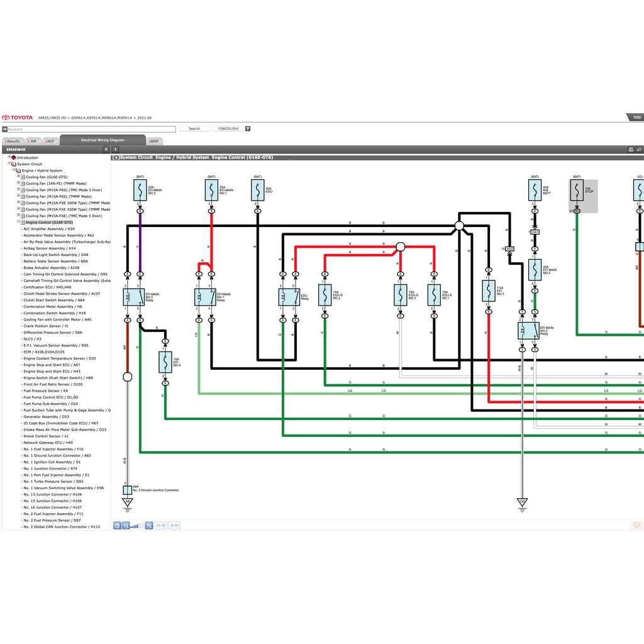Click the print icon at top right

click(x=631, y=150)
